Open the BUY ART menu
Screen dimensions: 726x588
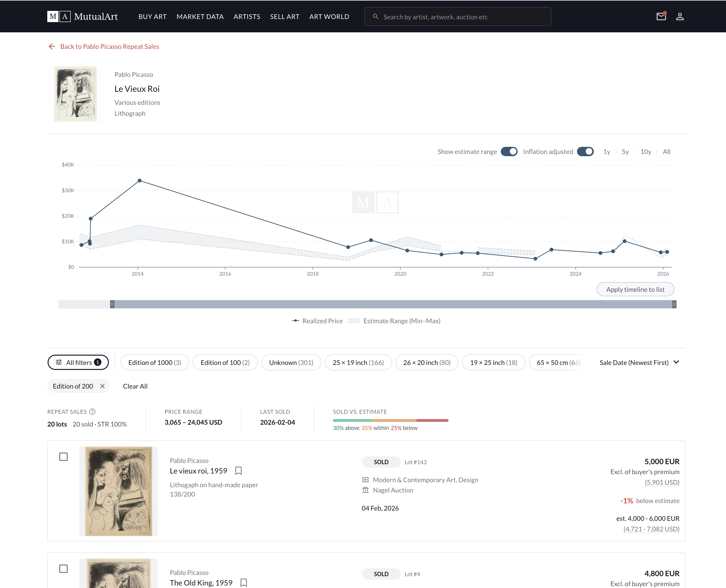click(152, 16)
